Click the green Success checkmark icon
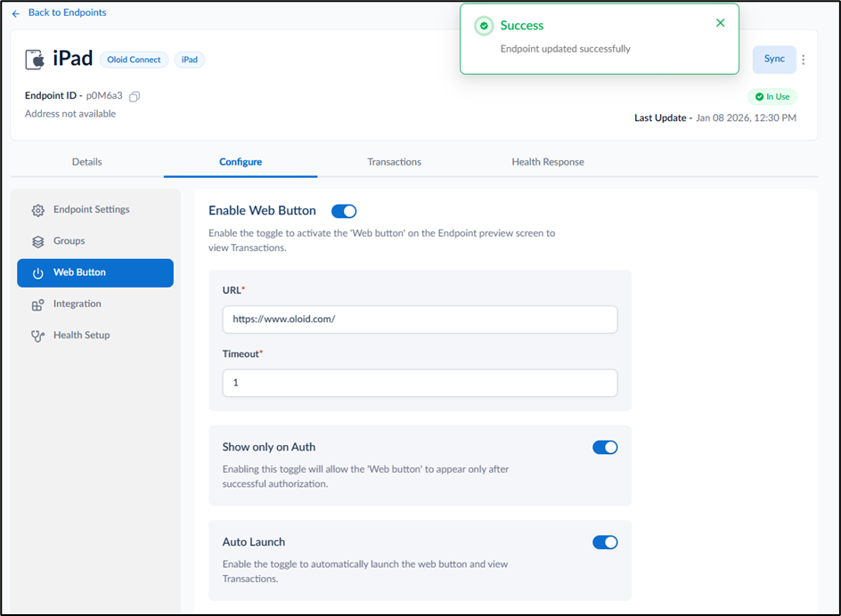Viewport: 841px width, 616px height. click(x=484, y=26)
